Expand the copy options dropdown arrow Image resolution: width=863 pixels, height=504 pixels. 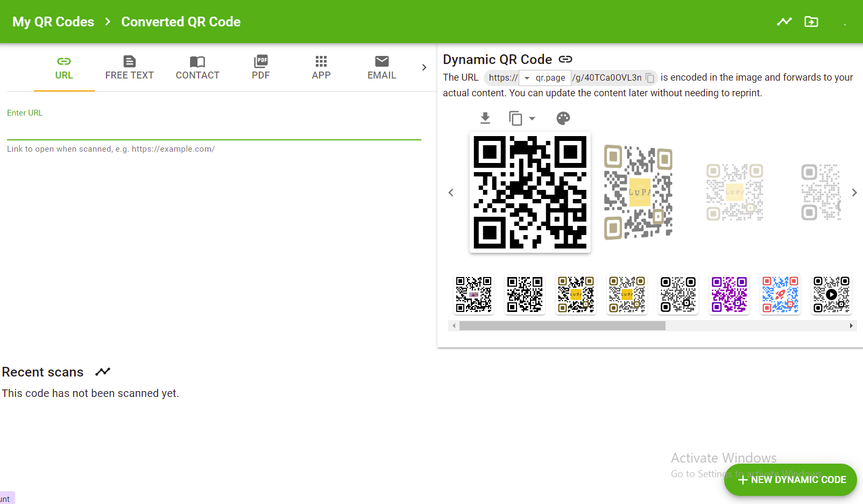coord(532,118)
